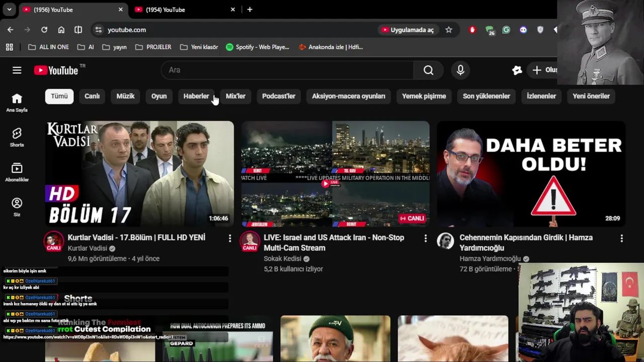Play the Kurtlar Vadisi Bölüm 17 thumbnail

point(139,174)
